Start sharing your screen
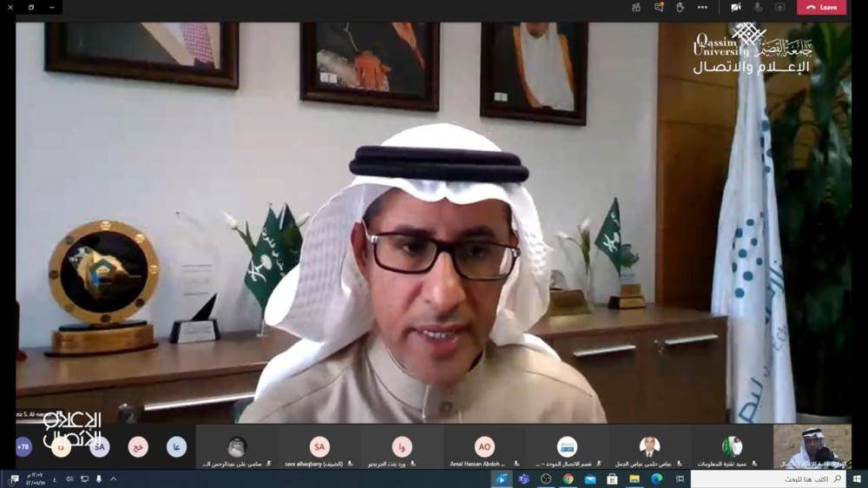 779,7
